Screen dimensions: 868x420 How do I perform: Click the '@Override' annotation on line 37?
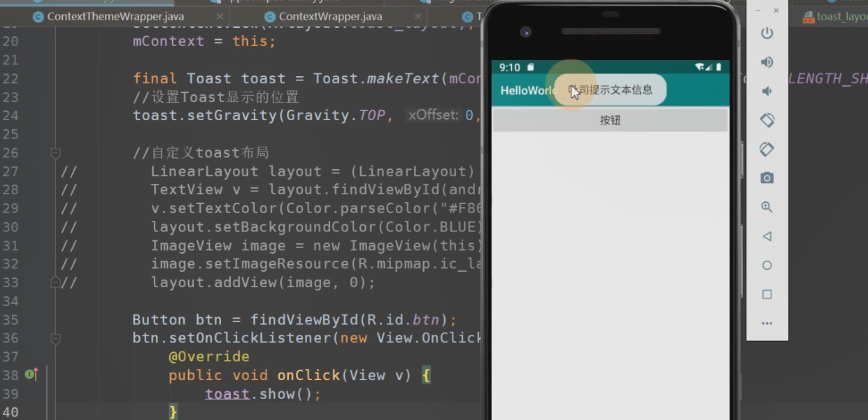(209, 357)
